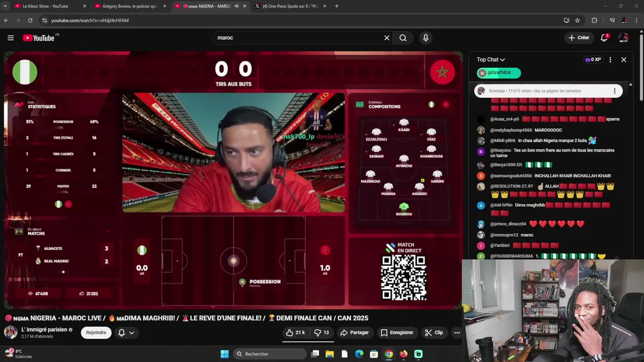Image resolution: width=644 pixels, height=362 pixels.
Task: Create a Clip of the video
Action: [x=434, y=332]
